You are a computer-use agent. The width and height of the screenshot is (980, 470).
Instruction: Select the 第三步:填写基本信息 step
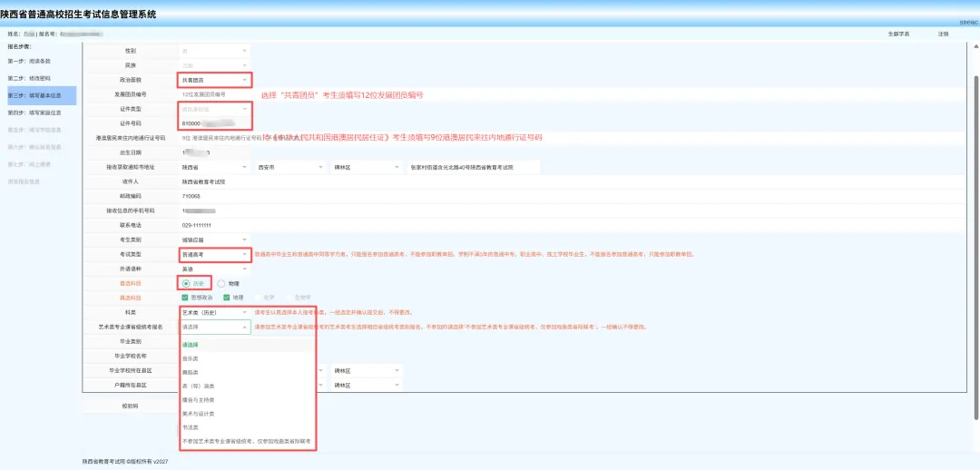[41, 95]
